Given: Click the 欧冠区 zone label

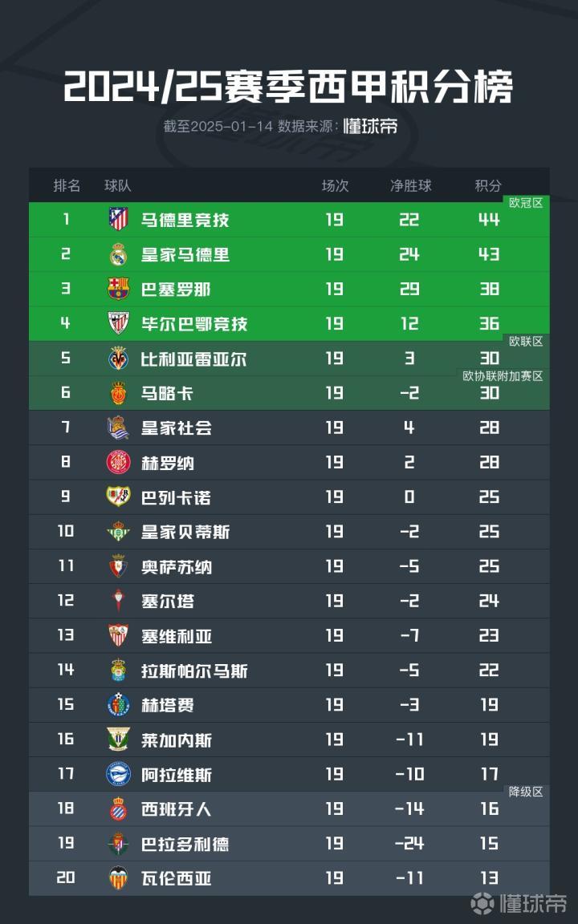Looking at the screenshot, I should pyautogui.click(x=526, y=203).
